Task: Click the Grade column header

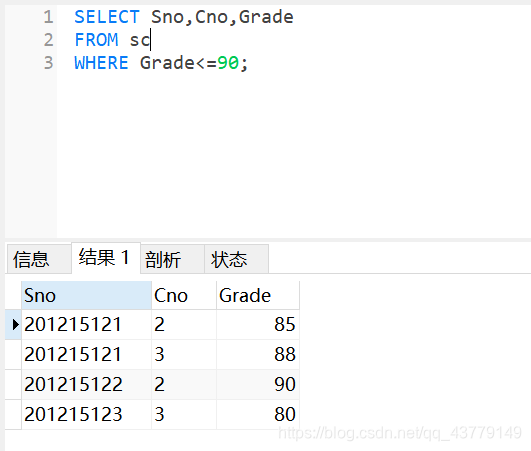Action: pos(258,295)
